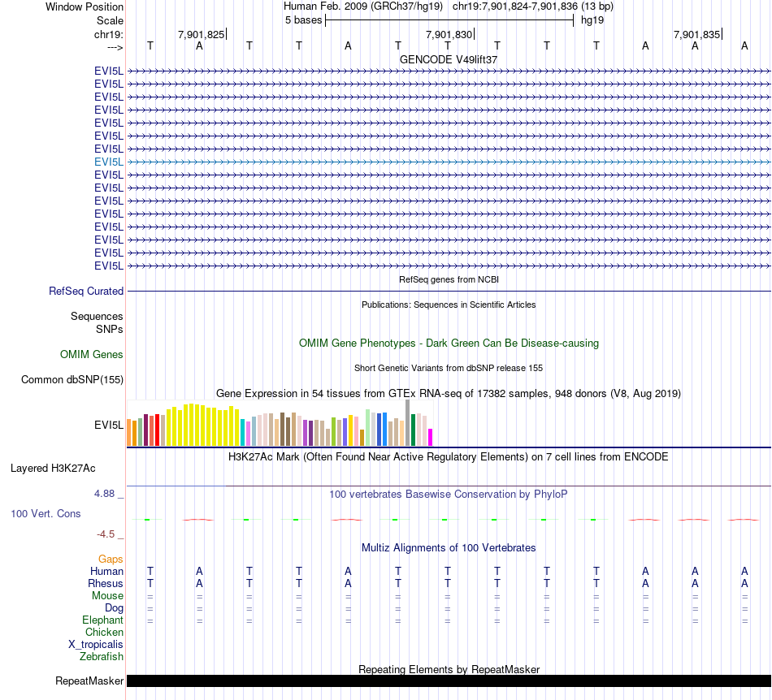Select the X_tropicalis species label

(x=96, y=645)
